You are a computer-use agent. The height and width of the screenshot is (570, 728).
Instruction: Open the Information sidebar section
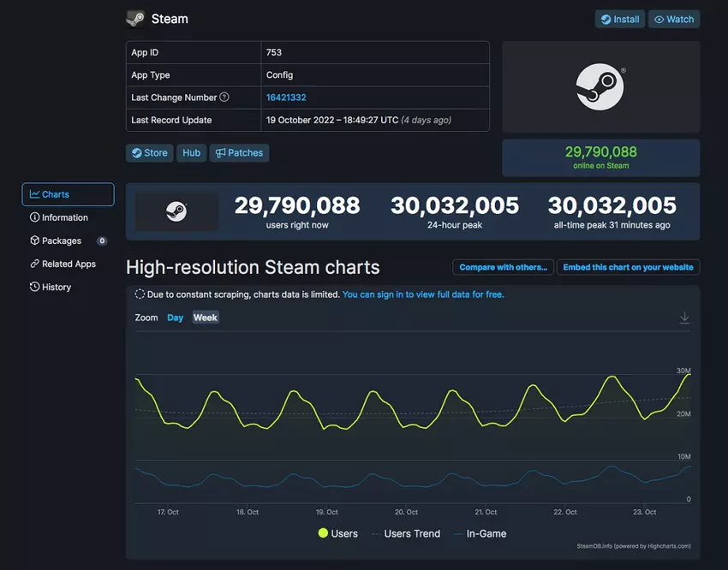[x=65, y=217]
